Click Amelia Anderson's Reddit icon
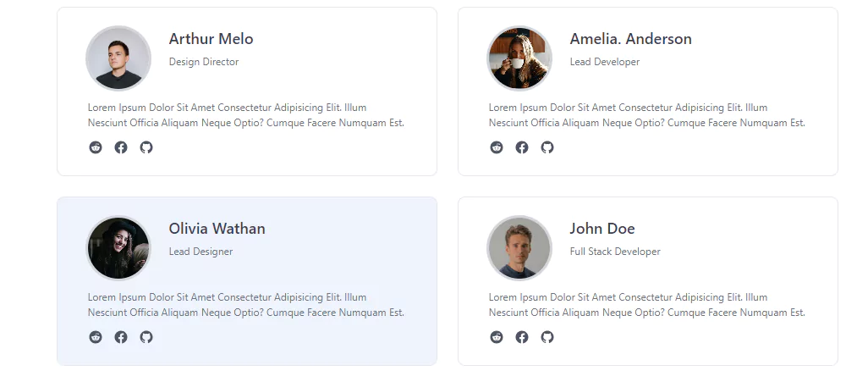This screenshot has height=382, width=868. pyautogui.click(x=497, y=147)
